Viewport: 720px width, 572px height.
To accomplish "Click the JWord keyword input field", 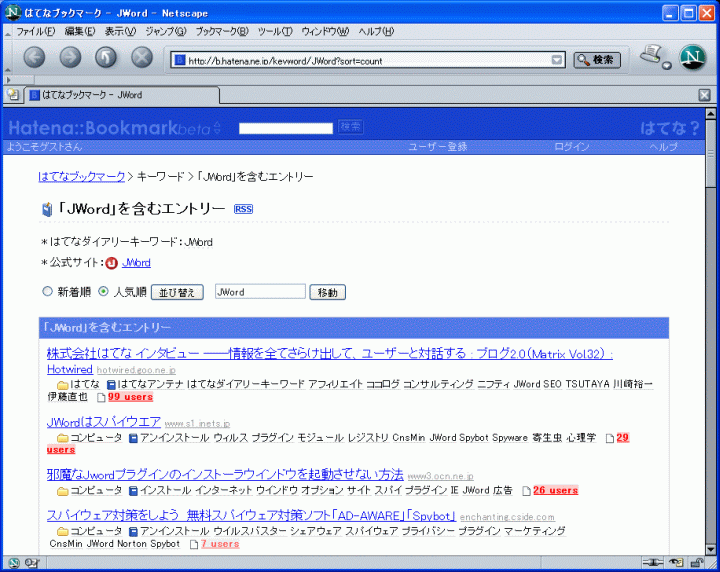I will click(259, 292).
